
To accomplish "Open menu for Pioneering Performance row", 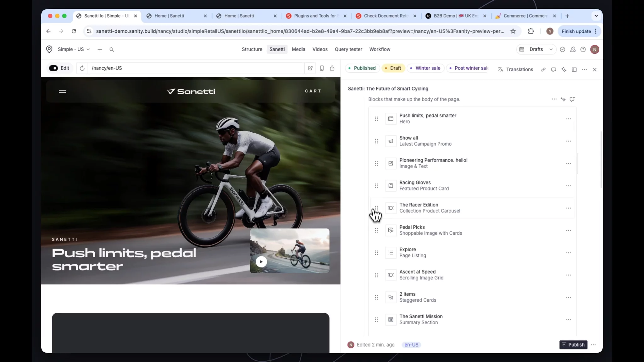I will pyautogui.click(x=568, y=163).
